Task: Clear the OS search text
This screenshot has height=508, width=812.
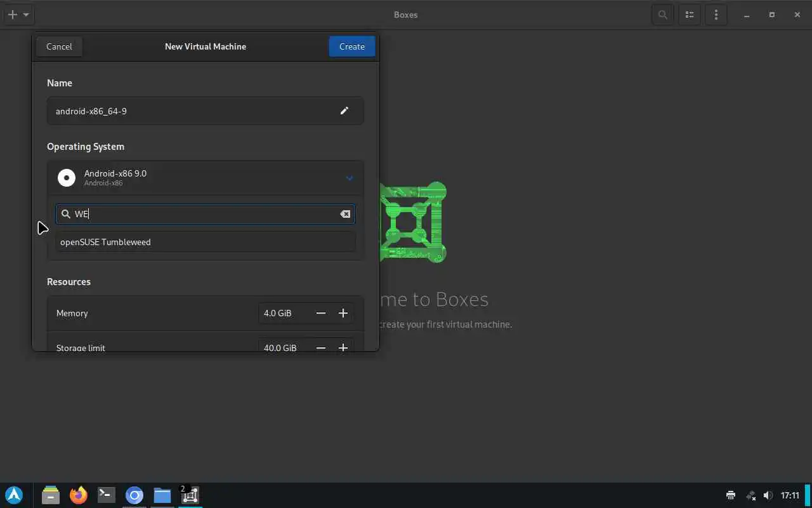Action: (x=345, y=214)
